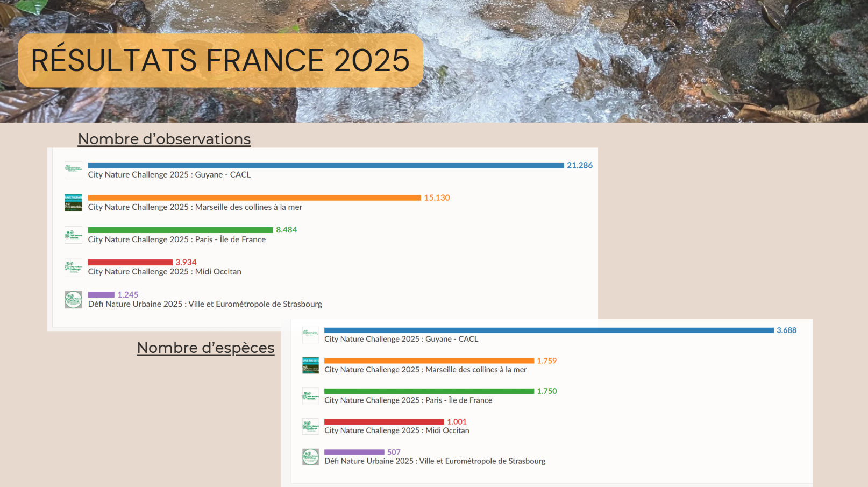Click the Guyane - CACL icon in species chart
This screenshot has width=868, height=487.
(310, 335)
